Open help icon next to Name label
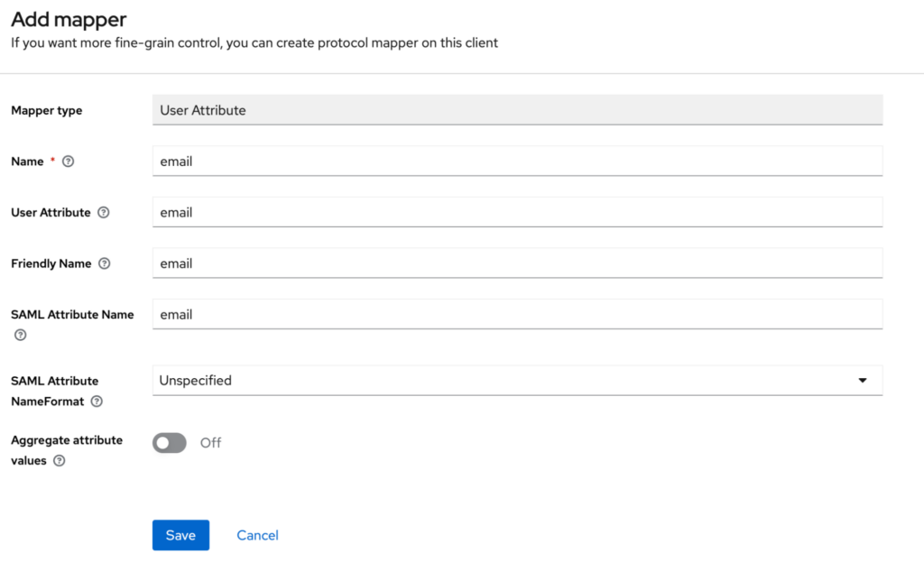 [69, 162]
